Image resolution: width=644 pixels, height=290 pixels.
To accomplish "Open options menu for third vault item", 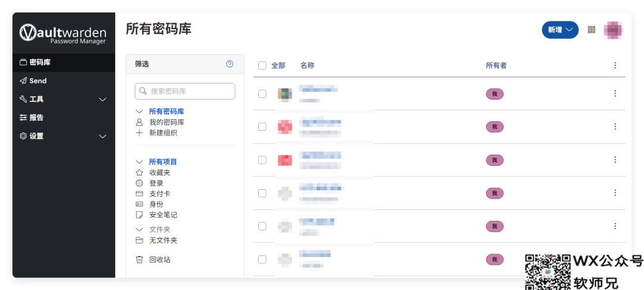I will click(x=615, y=160).
